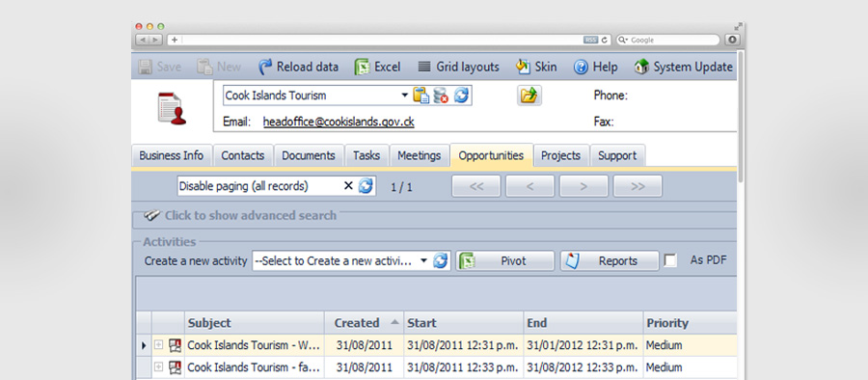Click the Subject column header

coord(254,323)
